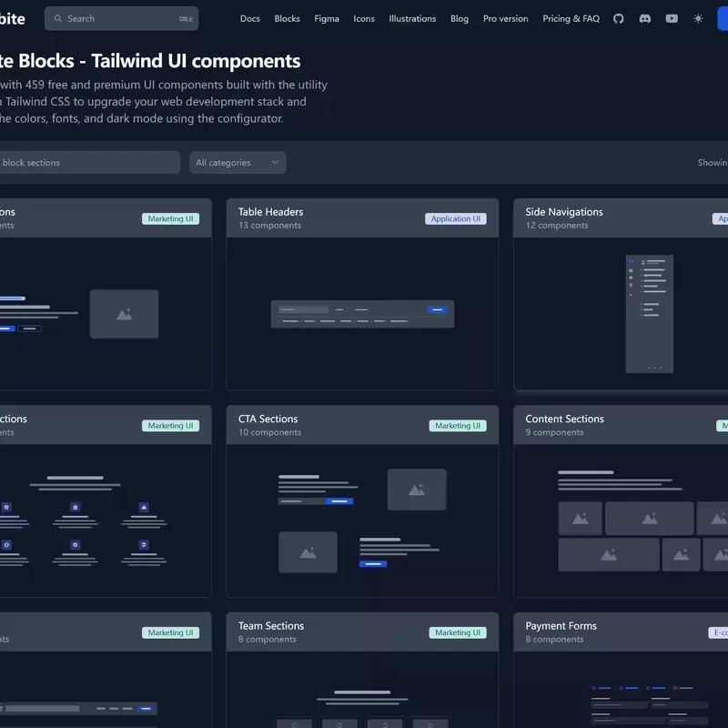Open the Content Sections preview thumbnail
Image resolution: width=728 pixels, height=728 pixels.
click(x=643, y=521)
